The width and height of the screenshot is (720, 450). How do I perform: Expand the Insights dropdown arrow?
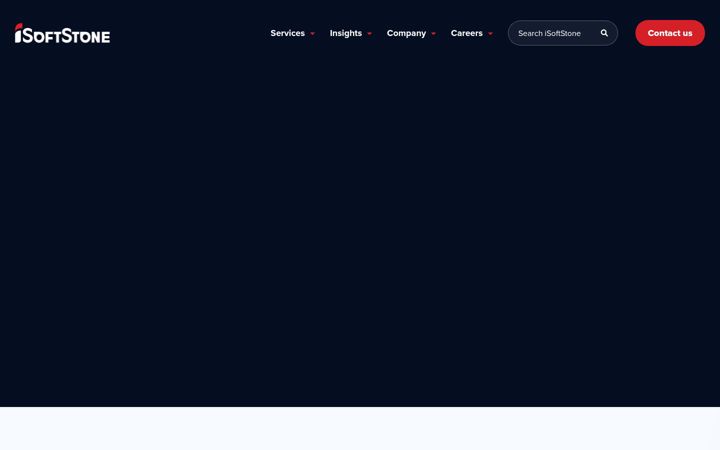tap(370, 34)
